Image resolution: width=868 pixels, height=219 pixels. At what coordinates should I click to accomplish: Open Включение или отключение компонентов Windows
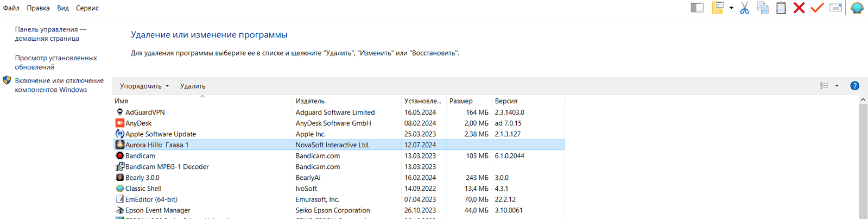point(59,85)
